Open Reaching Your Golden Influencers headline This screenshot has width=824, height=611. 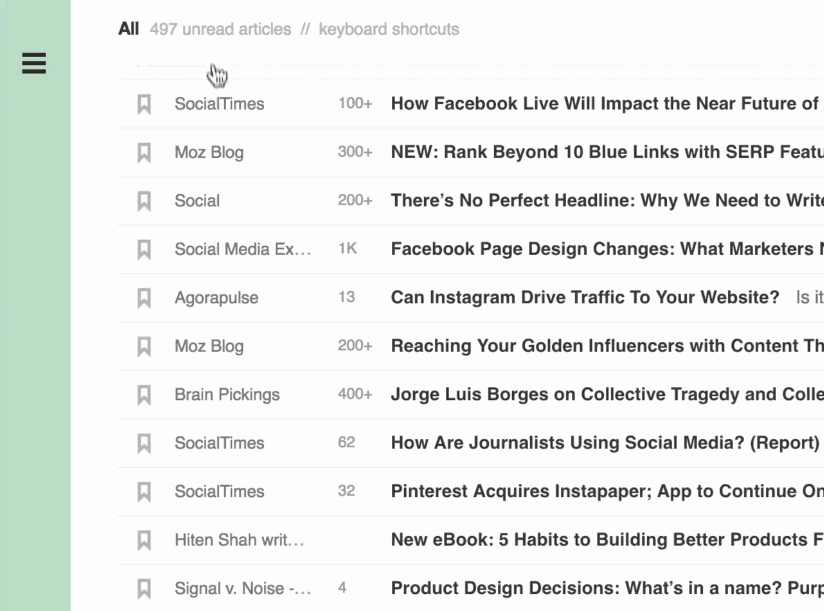coord(607,346)
